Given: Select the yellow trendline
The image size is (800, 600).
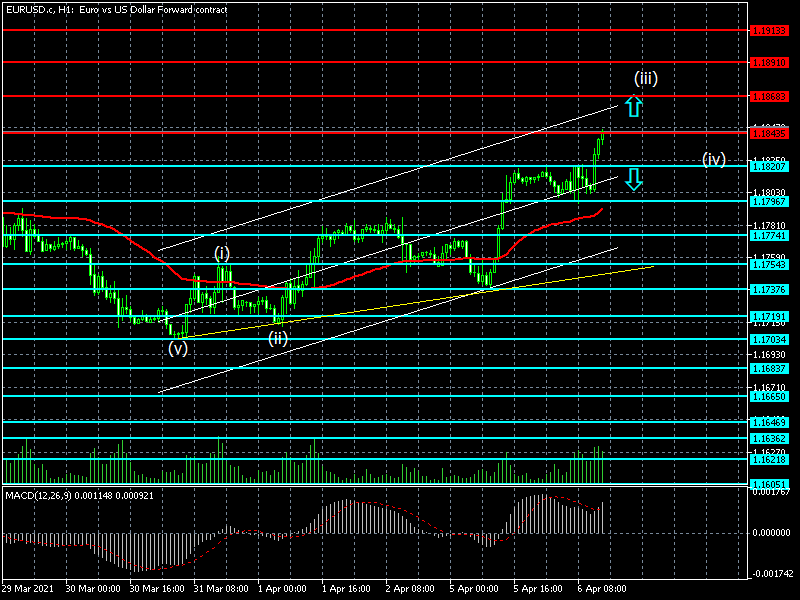Looking at the screenshot, I should (418, 302).
